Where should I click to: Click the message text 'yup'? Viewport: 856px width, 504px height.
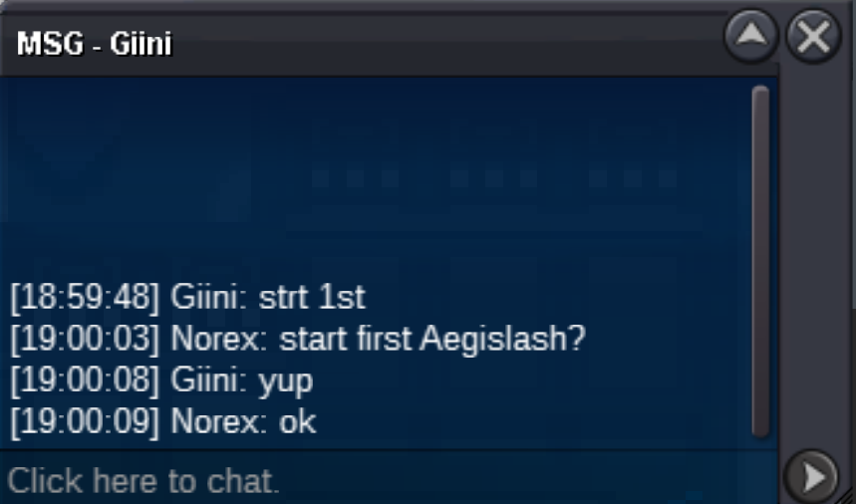tap(286, 382)
